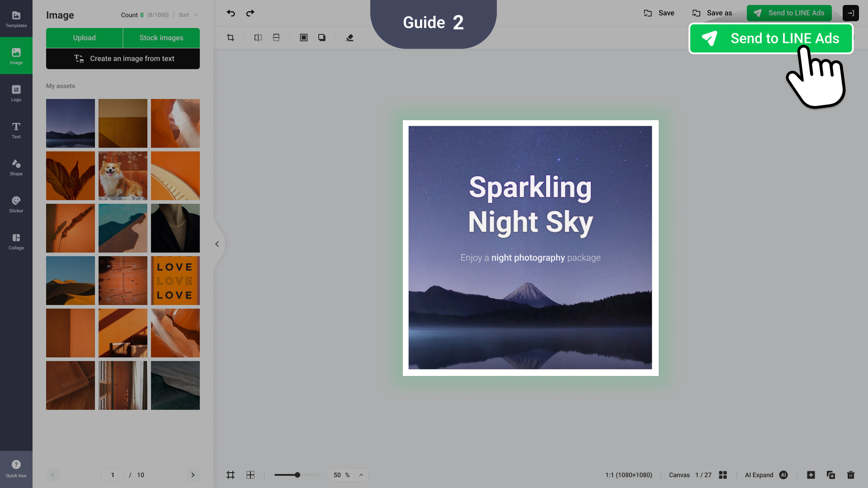The height and width of the screenshot is (488, 868).
Task: Click Send to LINE Ads in toolbar
Action: coord(789,13)
